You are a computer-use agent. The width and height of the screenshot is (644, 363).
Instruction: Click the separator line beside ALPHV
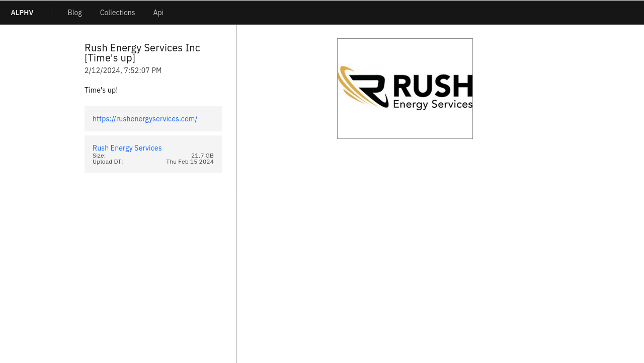(51, 13)
